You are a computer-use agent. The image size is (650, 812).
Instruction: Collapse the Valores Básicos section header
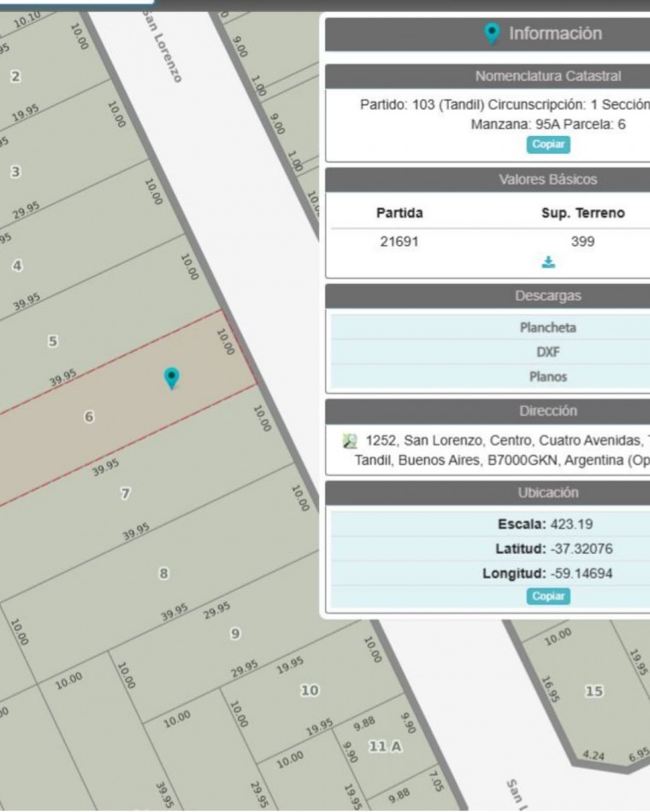point(547,179)
